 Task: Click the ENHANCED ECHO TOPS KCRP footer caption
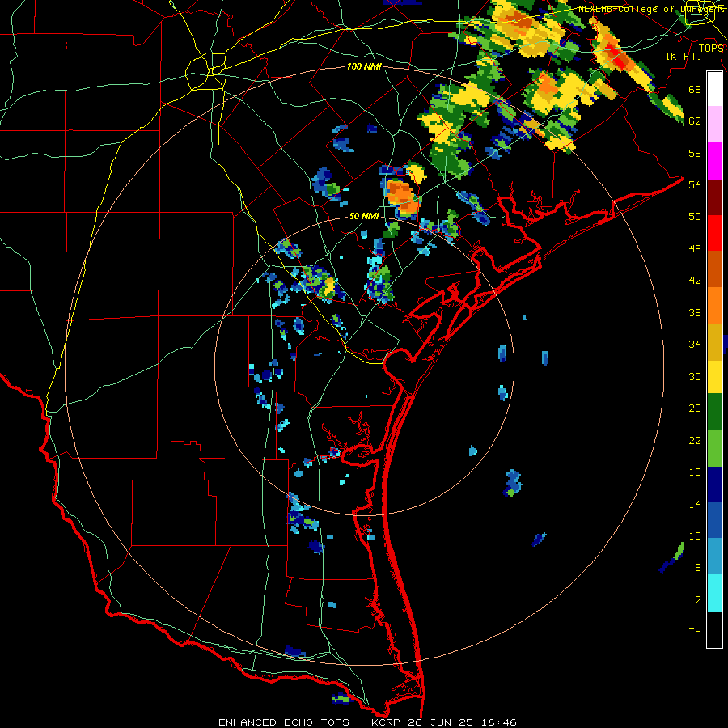click(367, 722)
